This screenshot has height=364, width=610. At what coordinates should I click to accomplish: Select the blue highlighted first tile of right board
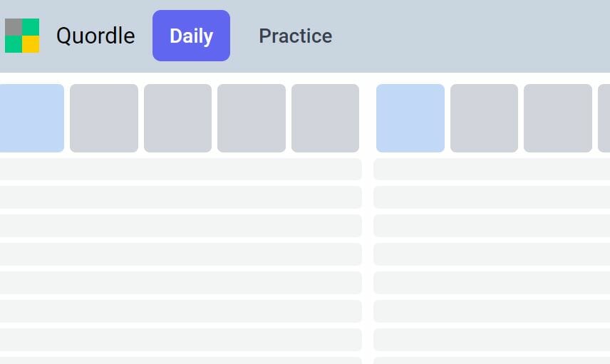(410, 118)
